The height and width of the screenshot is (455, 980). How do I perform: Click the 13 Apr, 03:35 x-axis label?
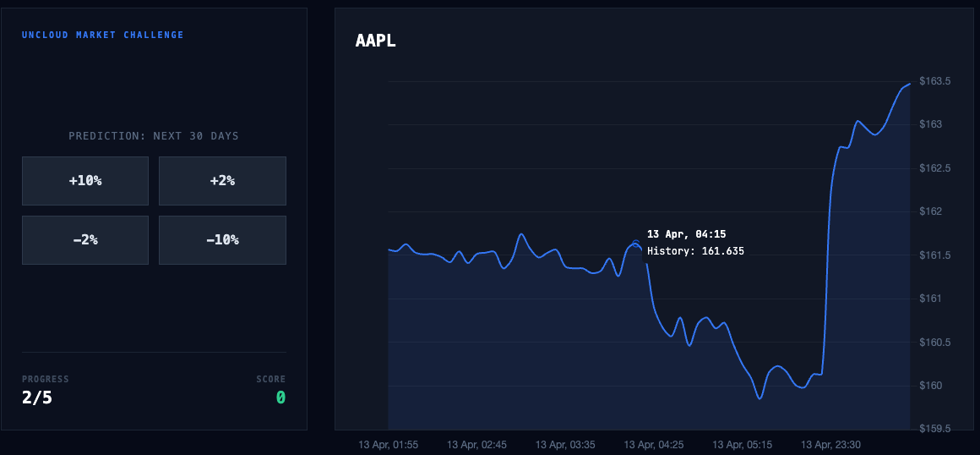(566, 445)
